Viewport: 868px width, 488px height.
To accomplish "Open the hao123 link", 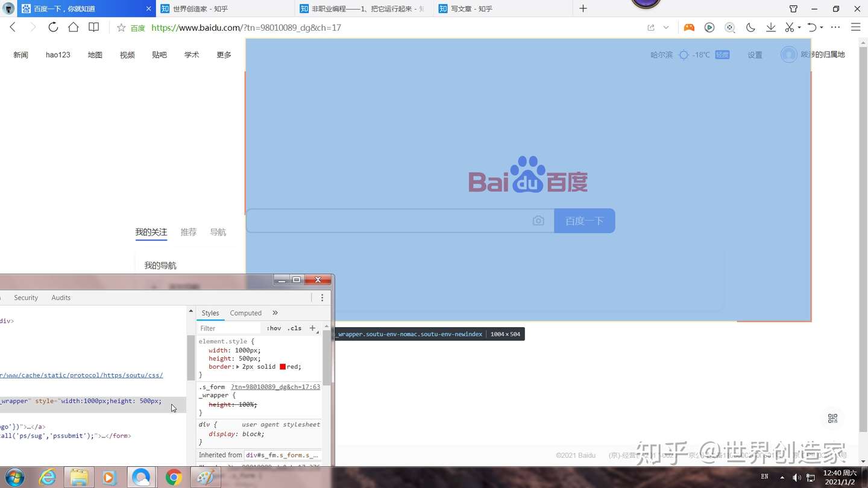I will (58, 55).
